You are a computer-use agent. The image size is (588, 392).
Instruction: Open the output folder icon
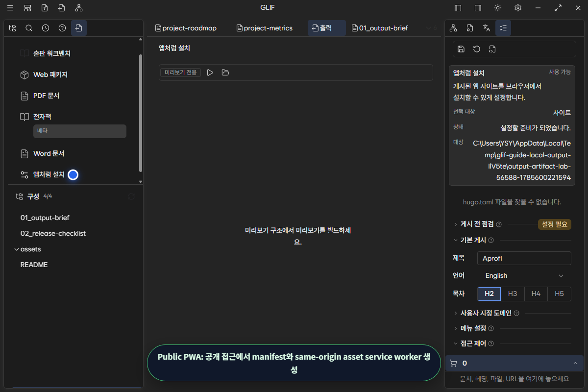point(225,73)
